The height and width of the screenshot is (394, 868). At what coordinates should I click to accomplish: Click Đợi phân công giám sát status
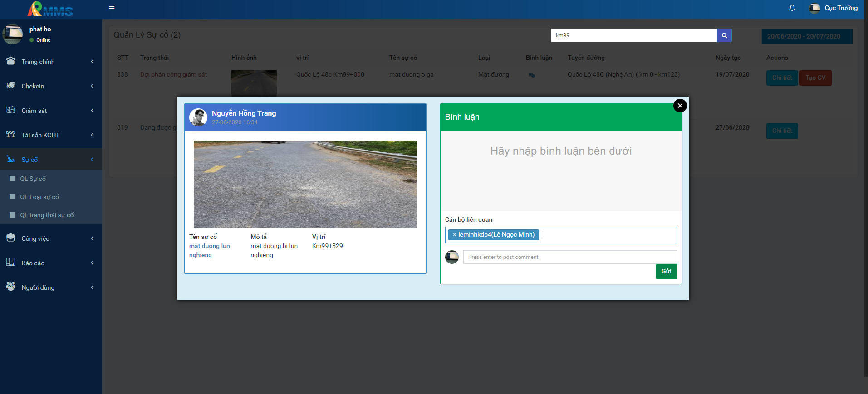173,74
